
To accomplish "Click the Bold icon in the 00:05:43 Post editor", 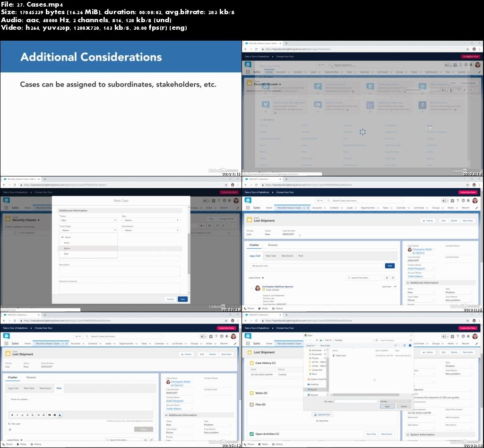I will 12,415.
